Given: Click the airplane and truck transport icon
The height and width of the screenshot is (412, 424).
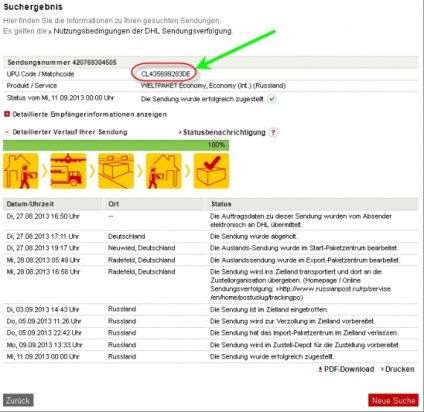Looking at the screenshot, I should (68, 171).
